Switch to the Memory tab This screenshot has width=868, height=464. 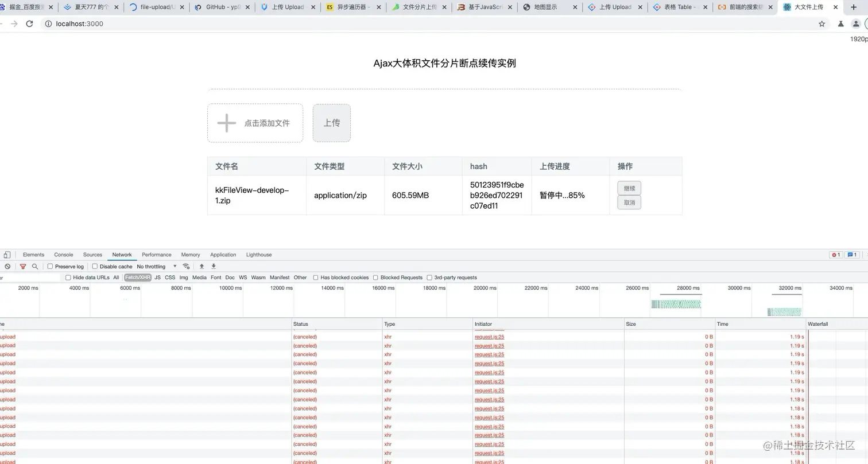(191, 255)
